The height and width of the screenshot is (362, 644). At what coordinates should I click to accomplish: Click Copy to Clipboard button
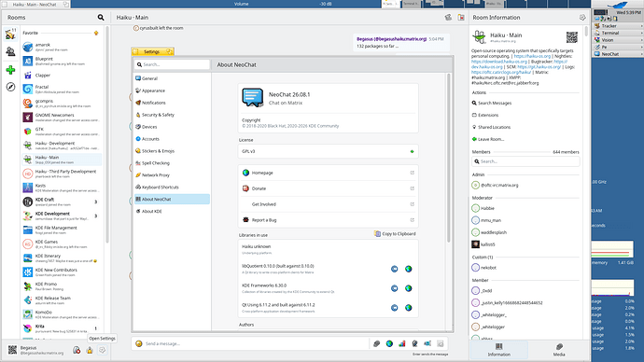395,233
